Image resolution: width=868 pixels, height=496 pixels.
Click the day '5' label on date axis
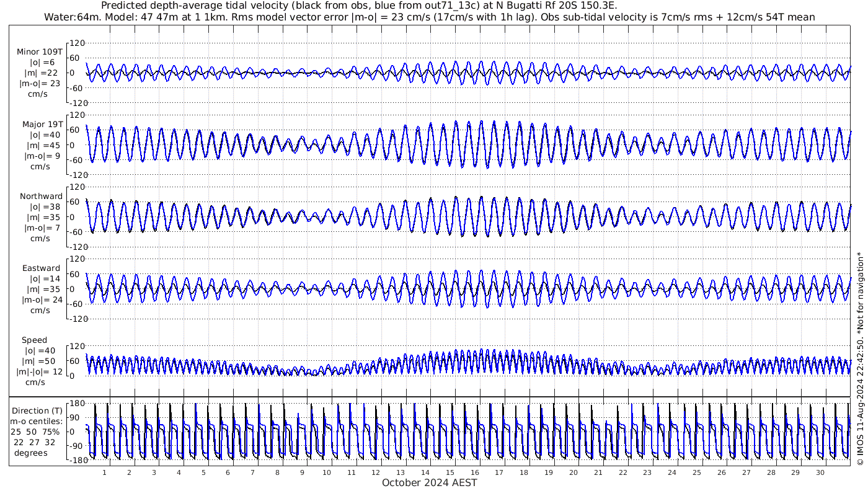[203, 472]
